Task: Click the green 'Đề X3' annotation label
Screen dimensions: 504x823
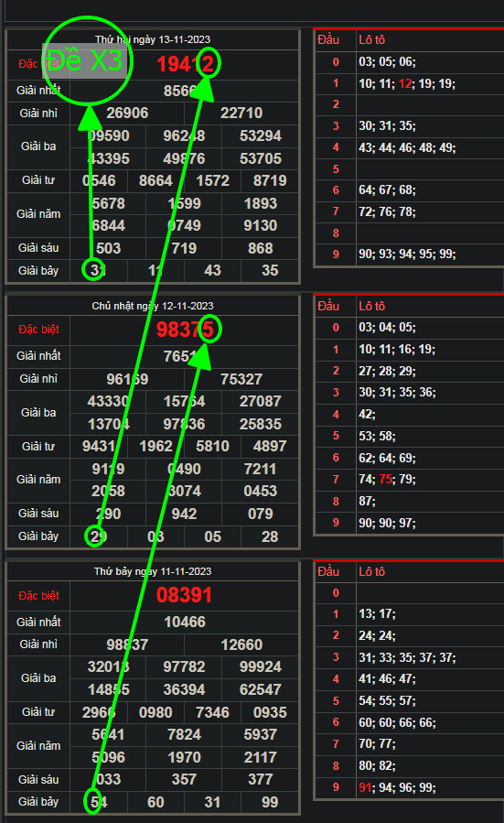Action: coord(85,61)
